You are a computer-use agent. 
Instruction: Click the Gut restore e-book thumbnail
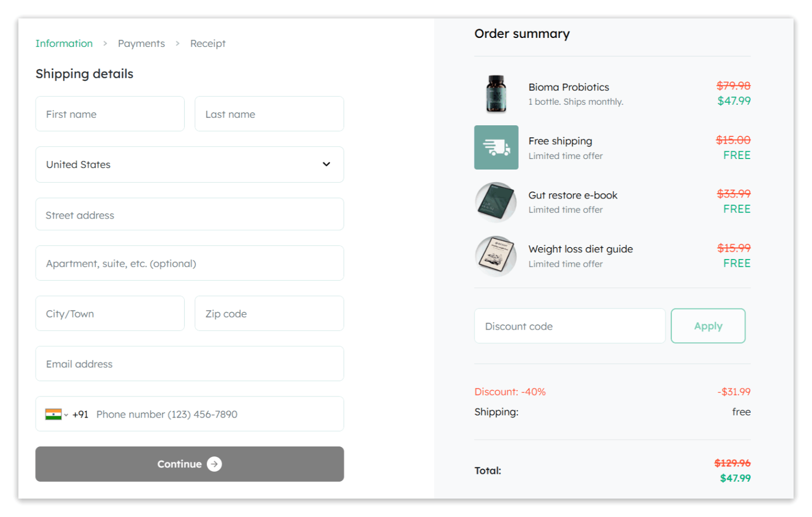(x=496, y=202)
